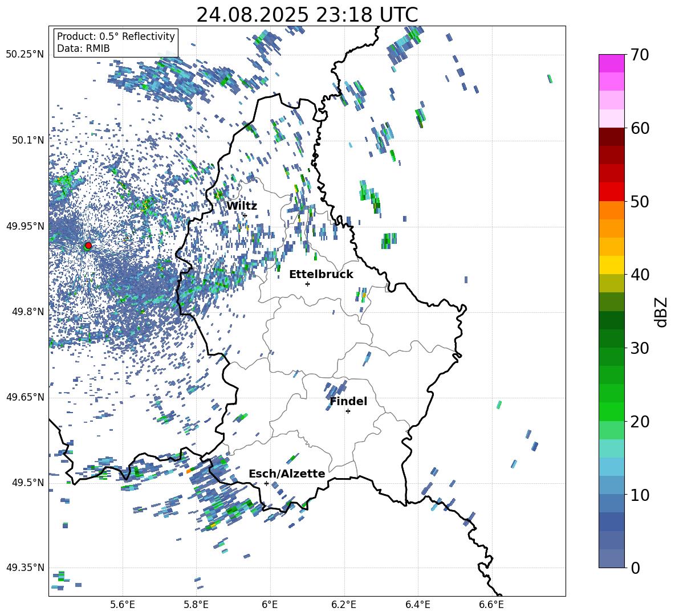Click the cross marker below Esch/Alzette label

[x=266, y=483]
